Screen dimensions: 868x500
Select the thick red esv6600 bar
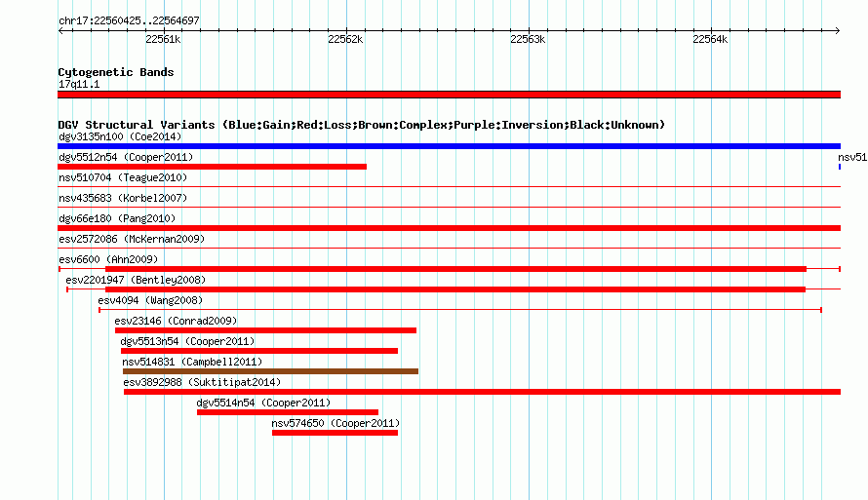pos(455,269)
